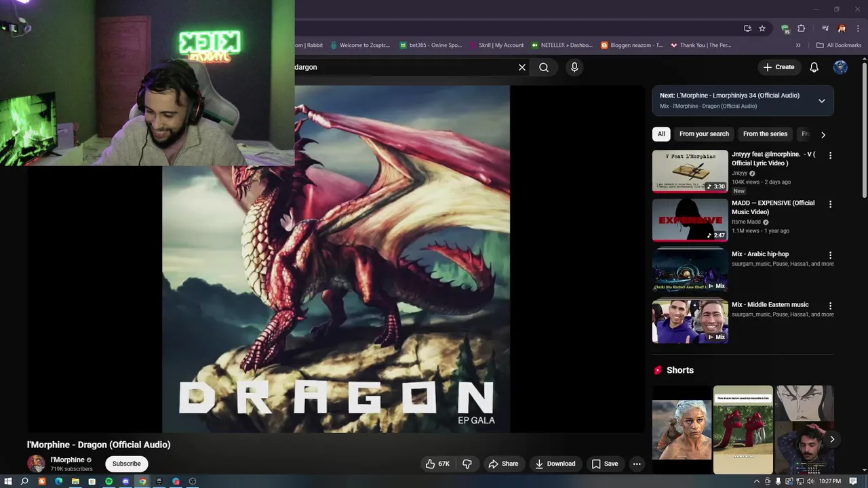Open File Explorer from the taskbar

tap(75, 481)
